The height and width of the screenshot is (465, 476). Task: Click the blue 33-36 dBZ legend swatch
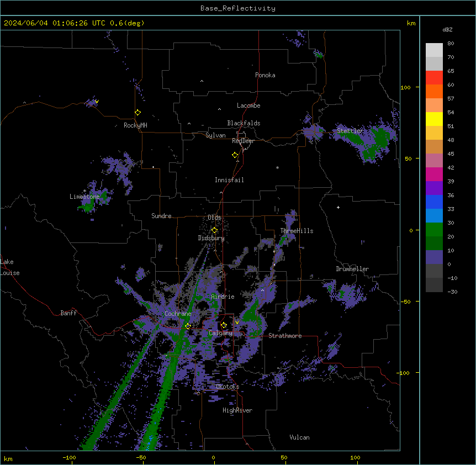(434, 202)
